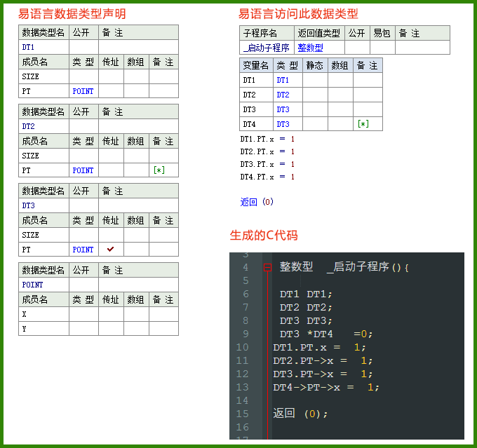Open the POINT type of PT in the DT1 table

click(x=83, y=91)
